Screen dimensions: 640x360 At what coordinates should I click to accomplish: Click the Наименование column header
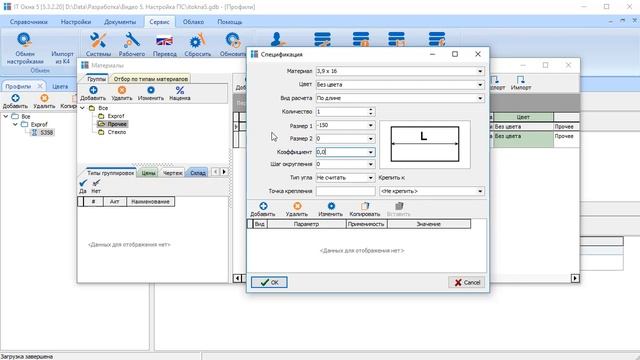pyautogui.click(x=151, y=202)
